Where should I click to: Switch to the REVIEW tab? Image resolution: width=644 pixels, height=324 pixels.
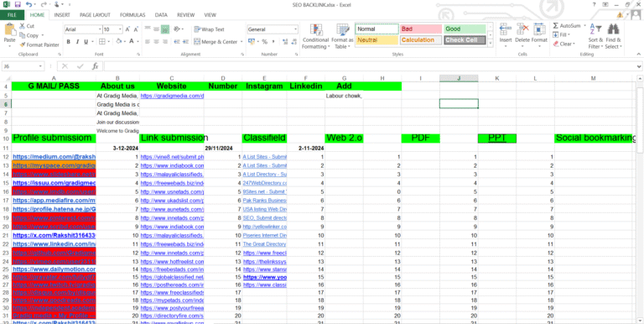pyautogui.click(x=185, y=15)
